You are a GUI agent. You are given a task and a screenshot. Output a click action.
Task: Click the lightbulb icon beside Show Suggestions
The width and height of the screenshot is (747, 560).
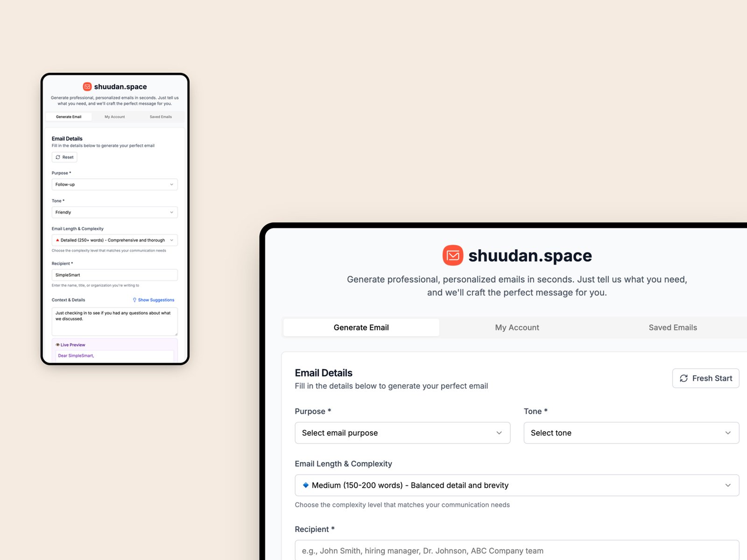[x=134, y=300]
